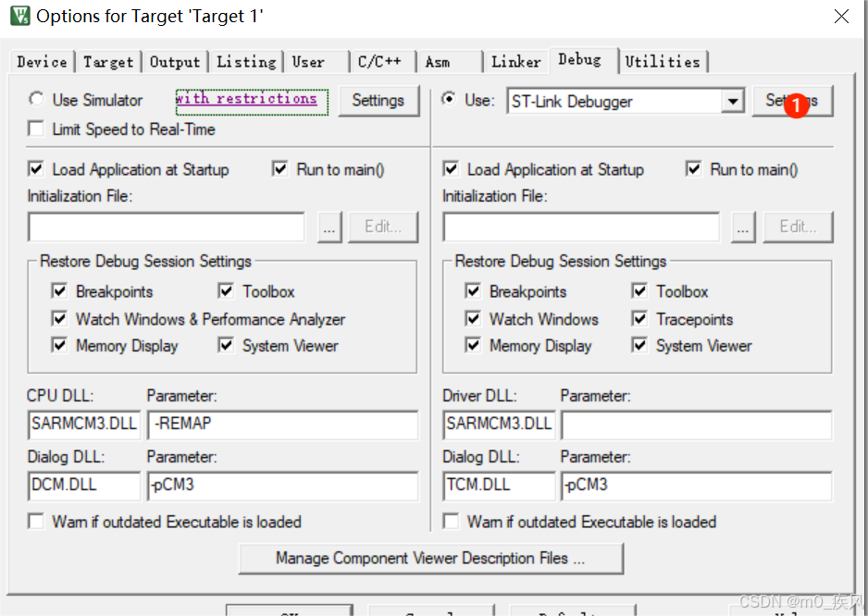The width and height of the screenshot is (868, 616).
Task: Open the Device tab
Action: coord(42,62)
